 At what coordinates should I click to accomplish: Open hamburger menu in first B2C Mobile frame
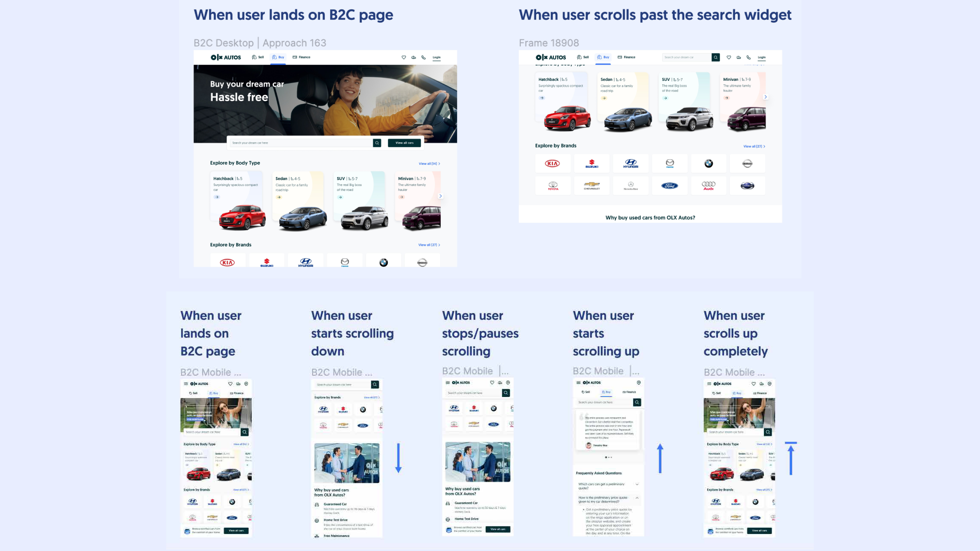point(186,384)
